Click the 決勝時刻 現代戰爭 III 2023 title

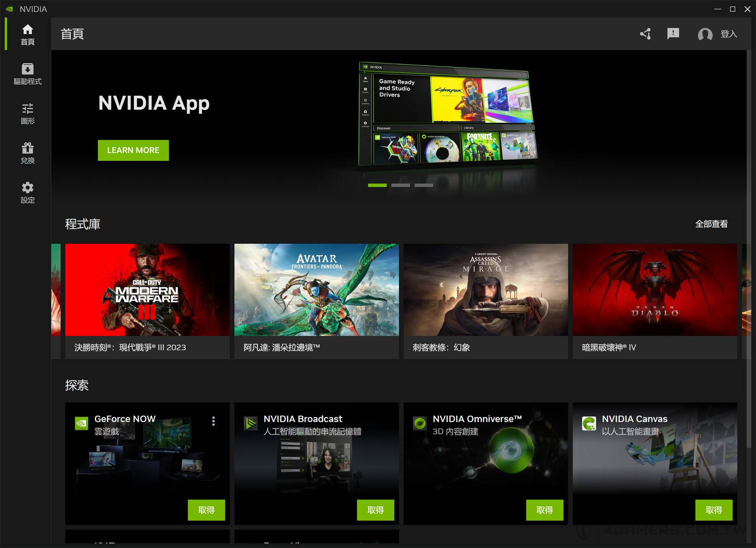pyautogui.click(x=130, y=347)
